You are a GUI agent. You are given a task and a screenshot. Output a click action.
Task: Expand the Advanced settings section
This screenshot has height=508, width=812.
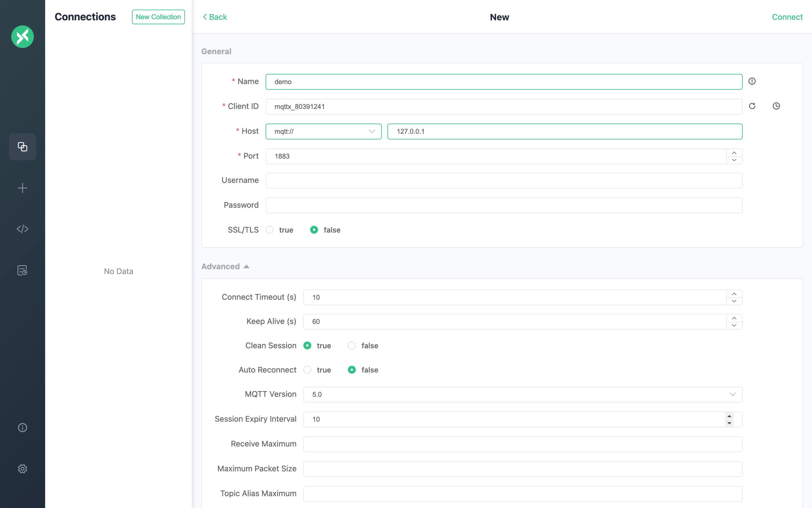click(225, 266)
